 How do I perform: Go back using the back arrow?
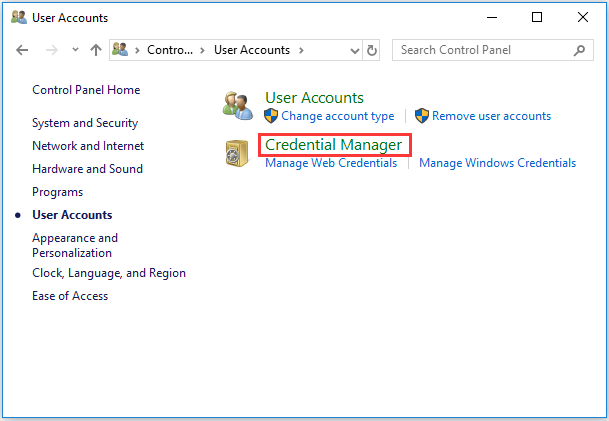22,50
